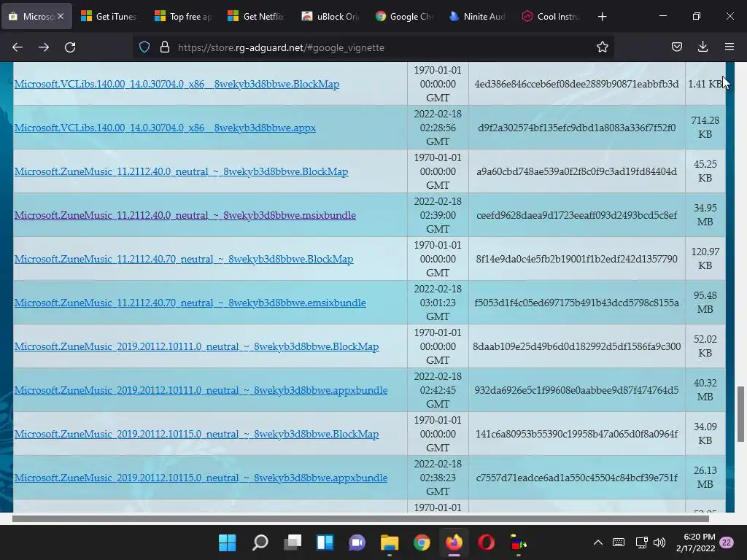747x560 pixels.
Task: Switch to Firefox on the taskbar
Action: (454, 542)
